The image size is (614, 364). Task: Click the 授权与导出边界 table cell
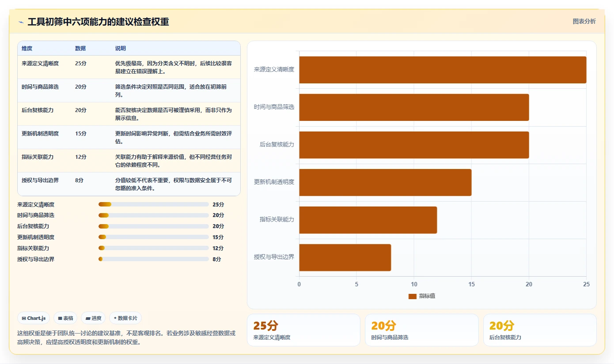pos(40,180)
